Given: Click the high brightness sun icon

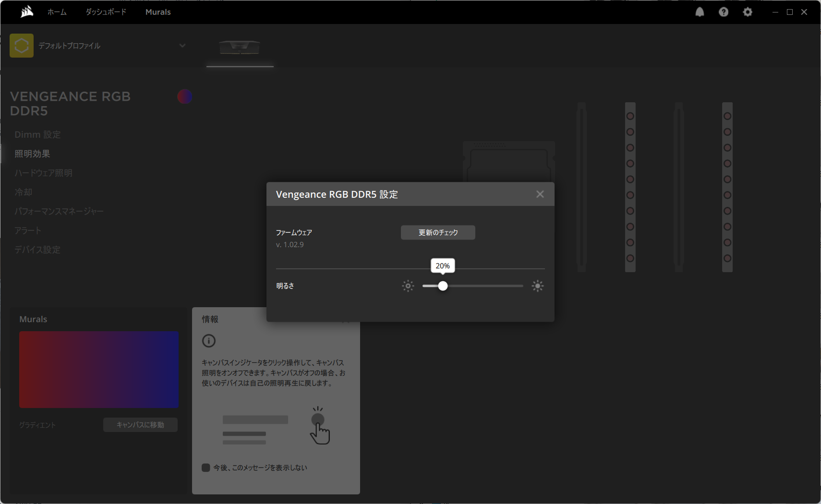Looking at the screenshot, I should pyautogui.click(x=538, y=286).
